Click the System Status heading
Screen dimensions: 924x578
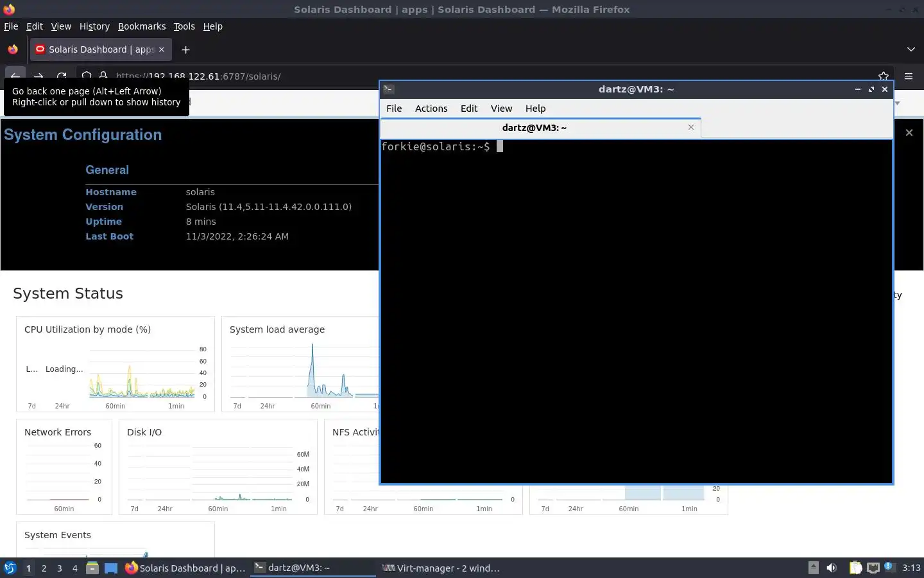coord(68,293)
